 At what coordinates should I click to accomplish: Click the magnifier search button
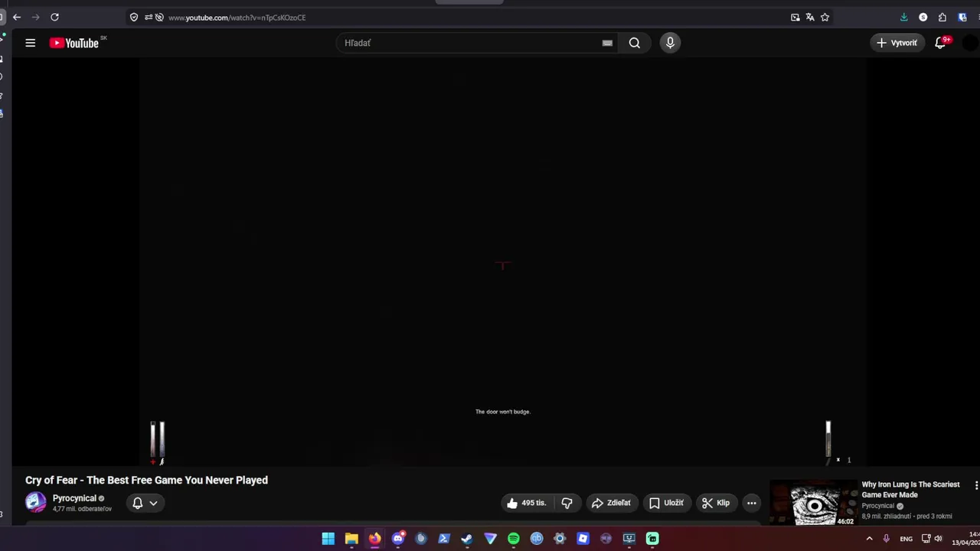coord(635,43)
